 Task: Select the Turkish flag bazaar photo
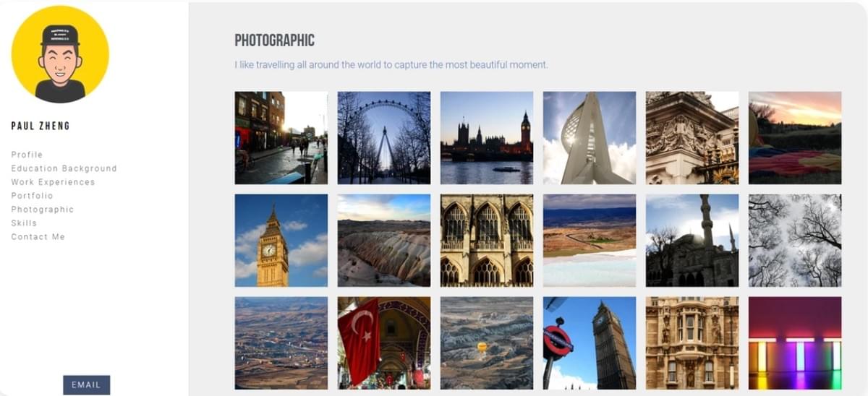[384, 343]
